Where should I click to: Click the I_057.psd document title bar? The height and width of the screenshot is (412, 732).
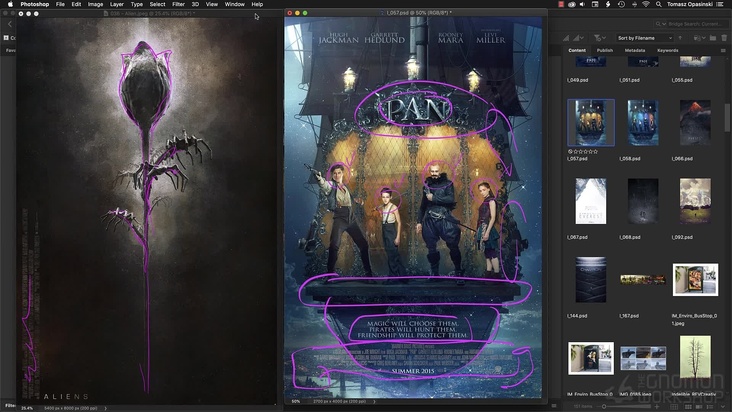416,13
